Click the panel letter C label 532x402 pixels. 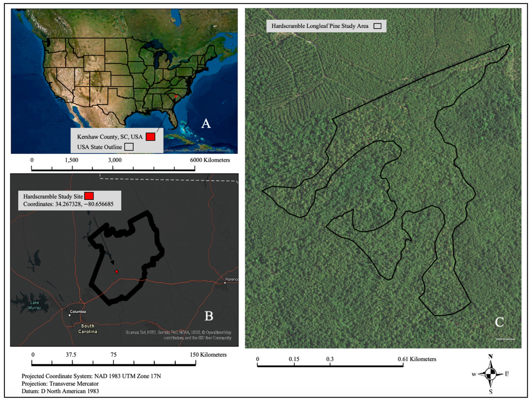pos(499,322)
